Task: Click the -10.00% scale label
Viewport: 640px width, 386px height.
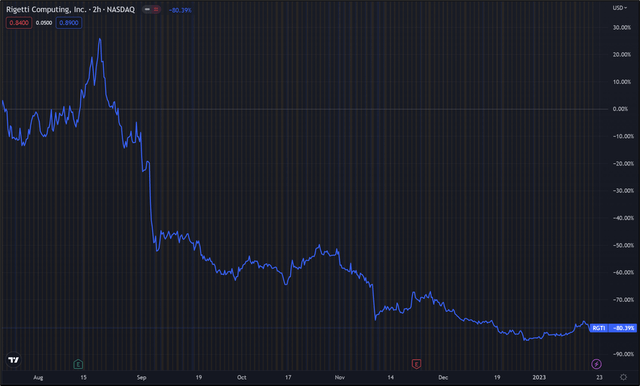Action: [623, 136]
